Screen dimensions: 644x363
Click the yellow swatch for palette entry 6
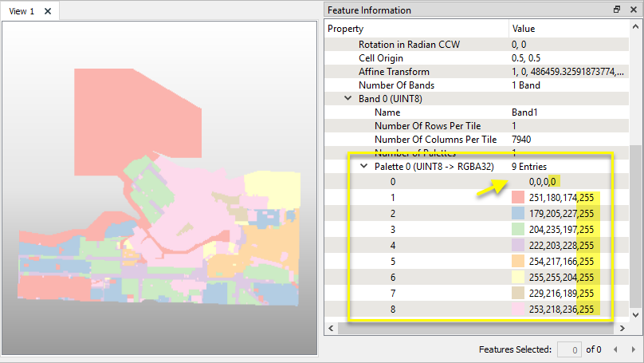click(518, 277)
